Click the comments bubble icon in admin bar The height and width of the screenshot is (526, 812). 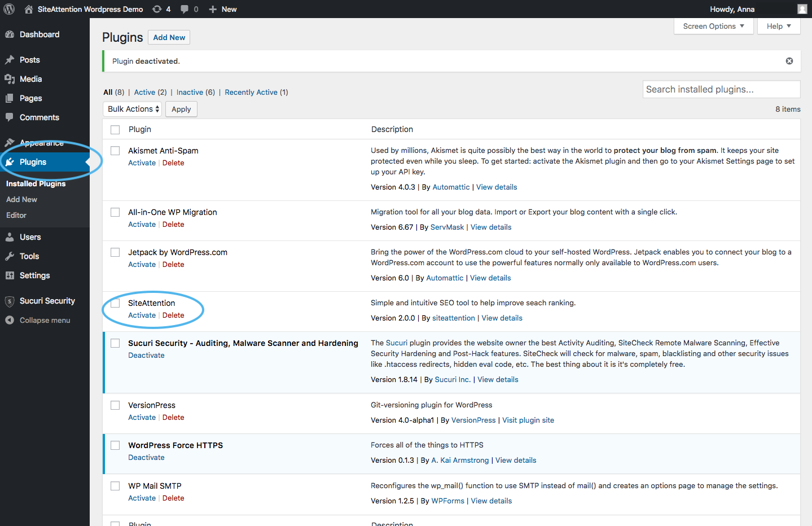185,9
